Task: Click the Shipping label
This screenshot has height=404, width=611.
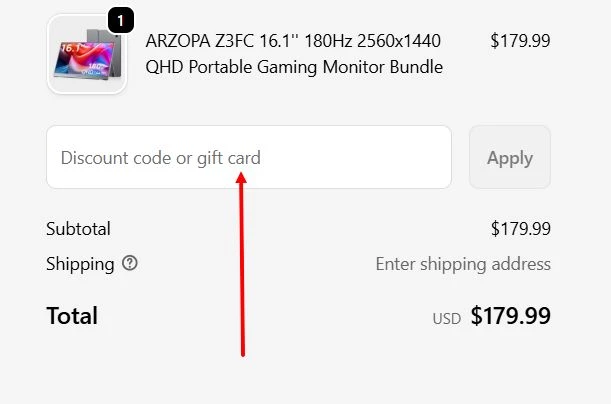Action: click(80, 264)
